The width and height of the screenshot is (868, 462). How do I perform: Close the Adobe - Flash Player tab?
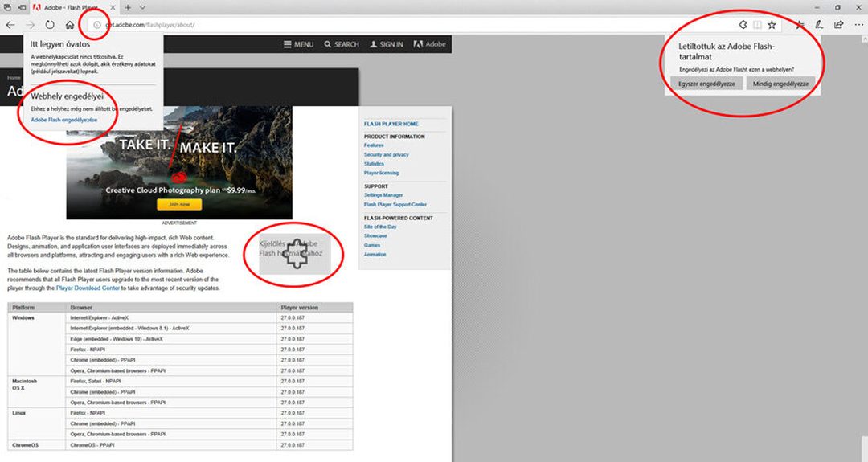tap(113, 8)
